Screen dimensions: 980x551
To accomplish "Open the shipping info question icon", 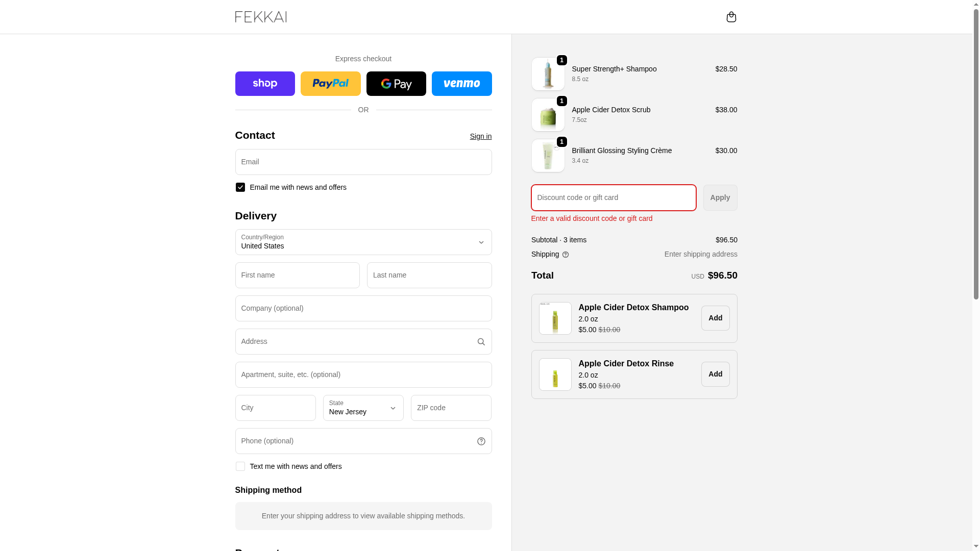I will point(565,255).
